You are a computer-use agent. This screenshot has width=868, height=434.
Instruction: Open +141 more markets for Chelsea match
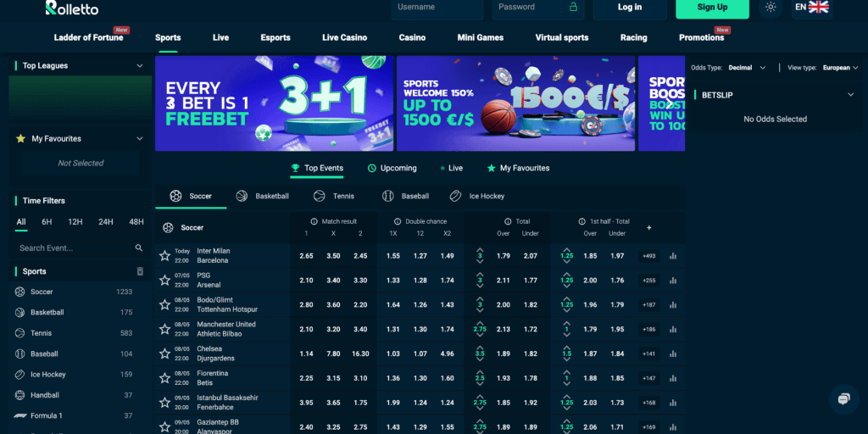648,353
